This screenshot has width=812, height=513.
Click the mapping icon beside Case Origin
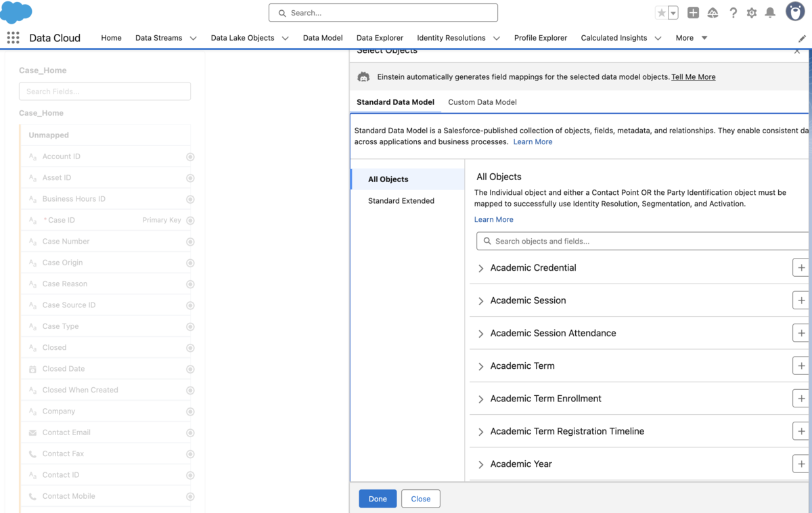point(190,263)
